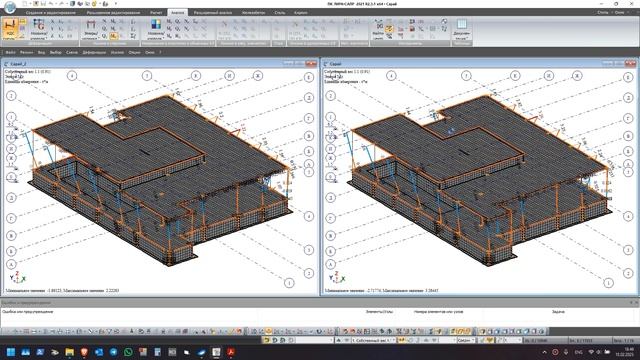Open the Деформации menu
Screen dimensions: 640x360
94,52
